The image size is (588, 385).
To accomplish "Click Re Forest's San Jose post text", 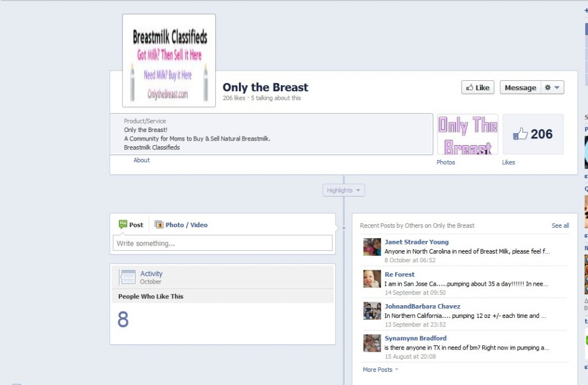I will (466, 284).
